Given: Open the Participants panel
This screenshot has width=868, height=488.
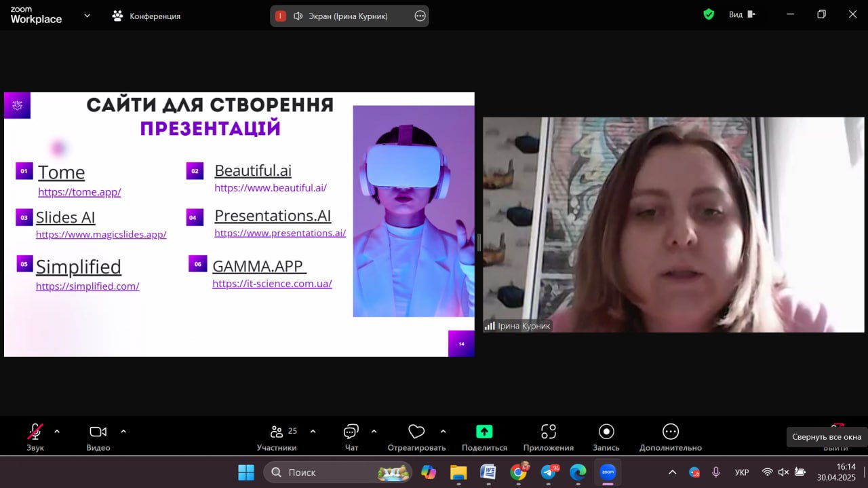Looking at the screenshot, I should (277, 436).
